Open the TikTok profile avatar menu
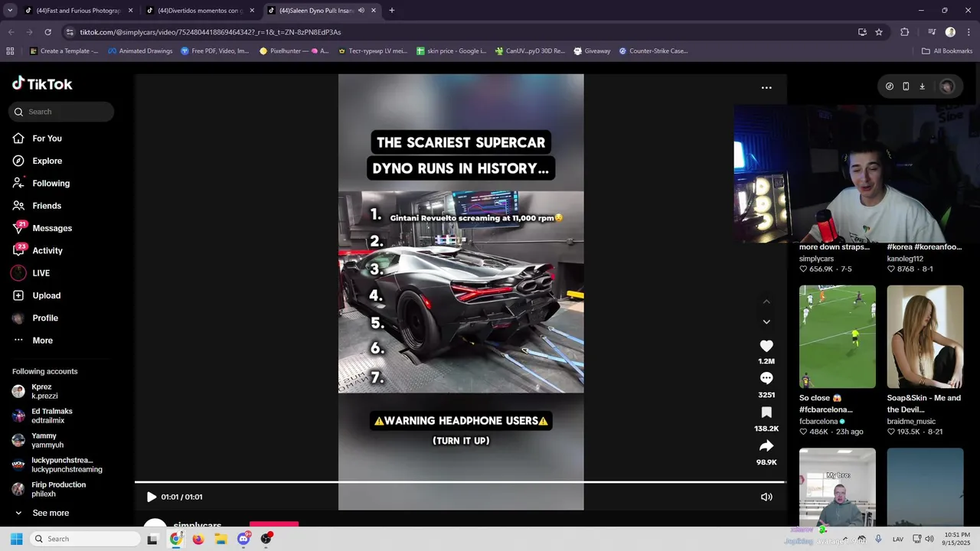Screen dimensions: 980x551 coord(947,86)
